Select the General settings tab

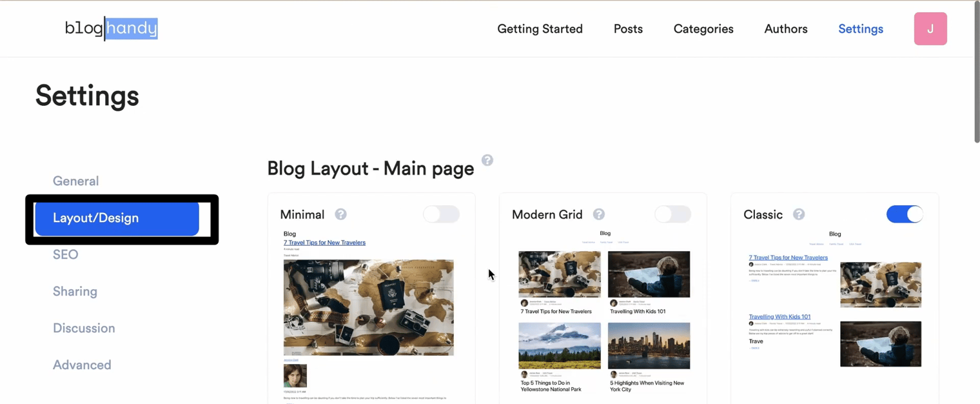pyautogui.click(x=75, y=181)
